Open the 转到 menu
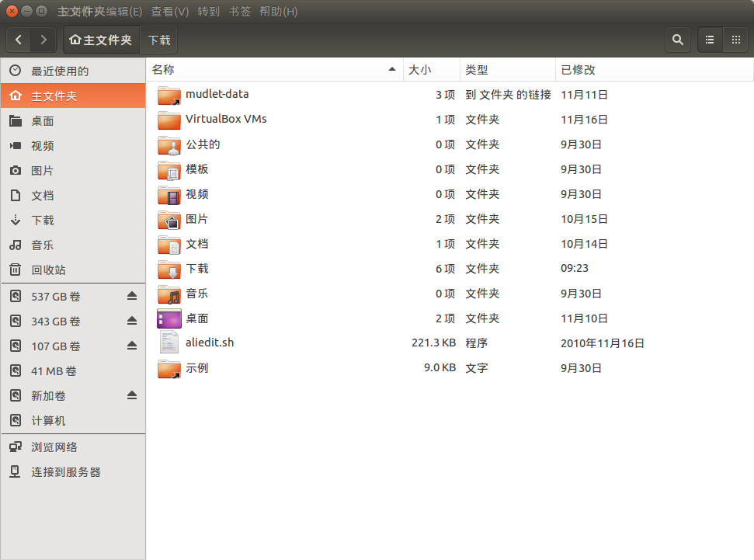This screenshot has width=754, height=560. click(208, 12)
